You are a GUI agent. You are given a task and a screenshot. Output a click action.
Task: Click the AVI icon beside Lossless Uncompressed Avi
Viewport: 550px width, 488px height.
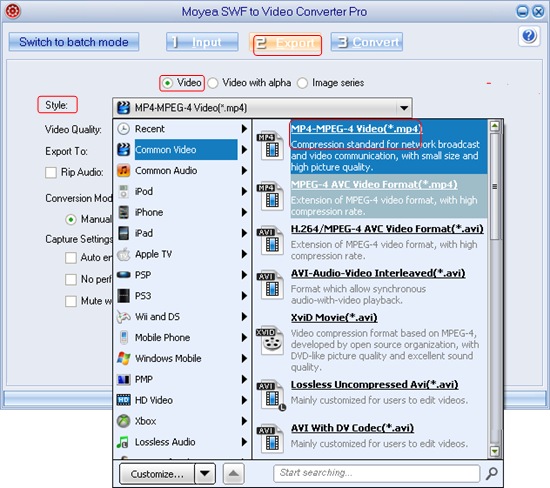click(x=271, y=396)
